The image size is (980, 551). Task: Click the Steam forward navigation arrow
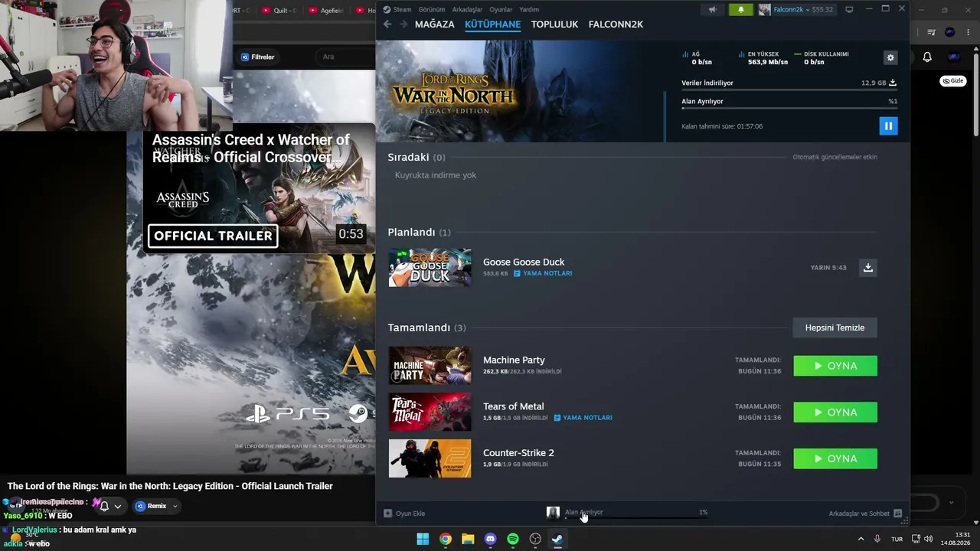click(403, 24)
